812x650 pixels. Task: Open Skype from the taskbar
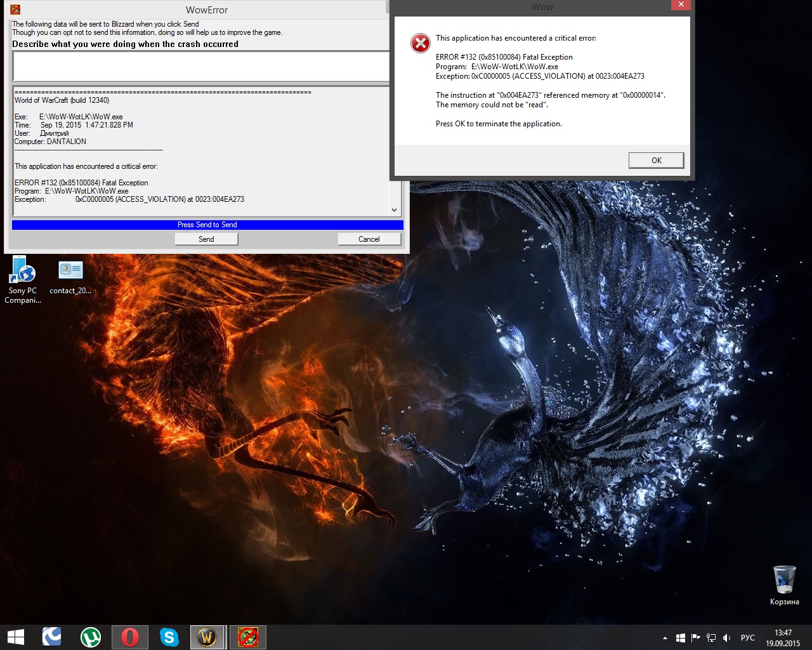169,637
